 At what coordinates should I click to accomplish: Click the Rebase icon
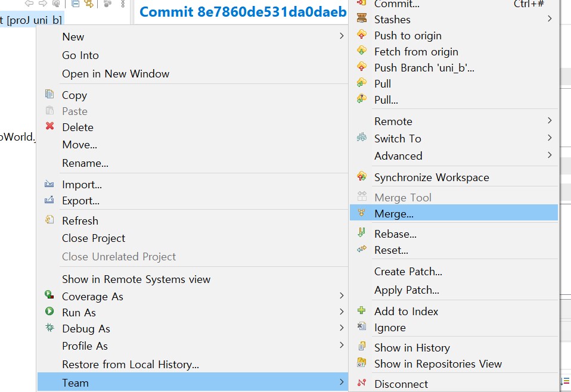pos(361,232)
